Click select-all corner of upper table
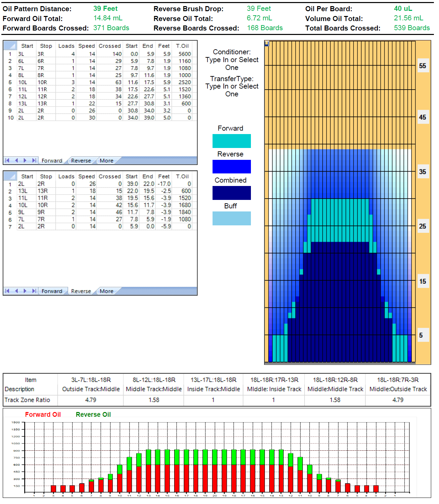 pos(10,46)
